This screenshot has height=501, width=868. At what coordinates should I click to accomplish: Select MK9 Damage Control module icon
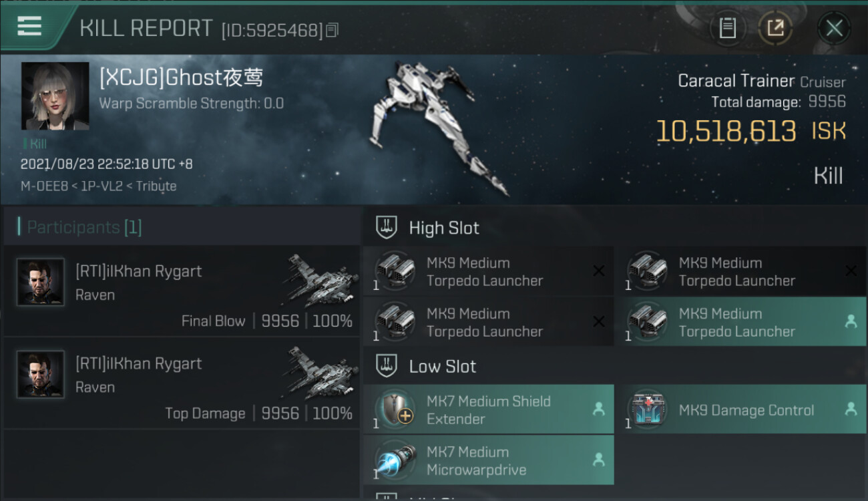pos(647,409)
